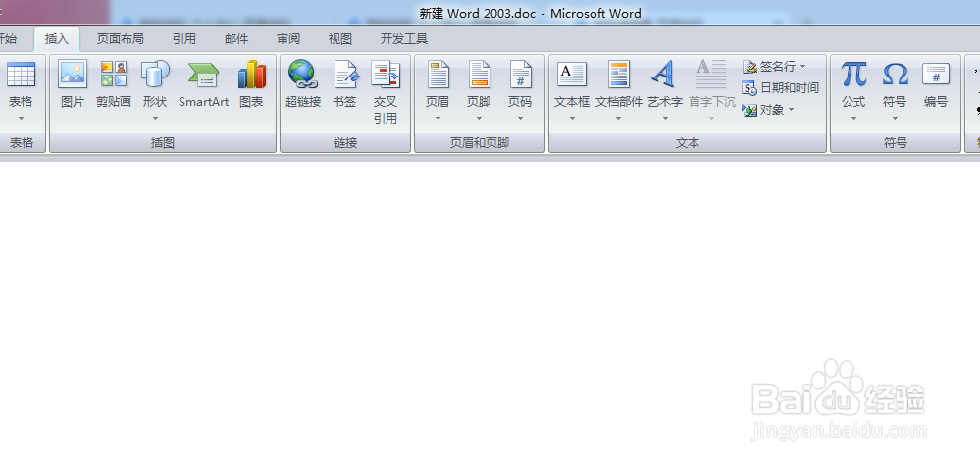This screenshot has height=464, width=980.
Task: Expand the Object (对象) dropdown arrow
Action: point(791,110)
